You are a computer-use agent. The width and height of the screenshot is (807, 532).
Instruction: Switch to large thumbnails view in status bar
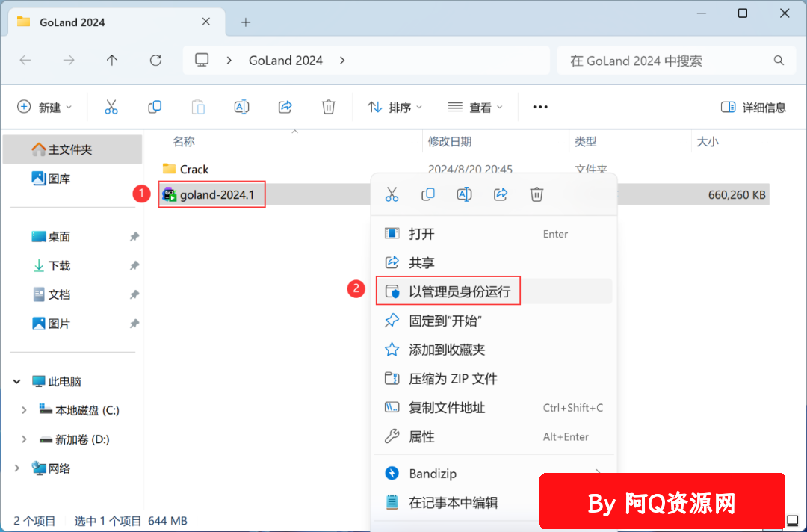point(793,520)
